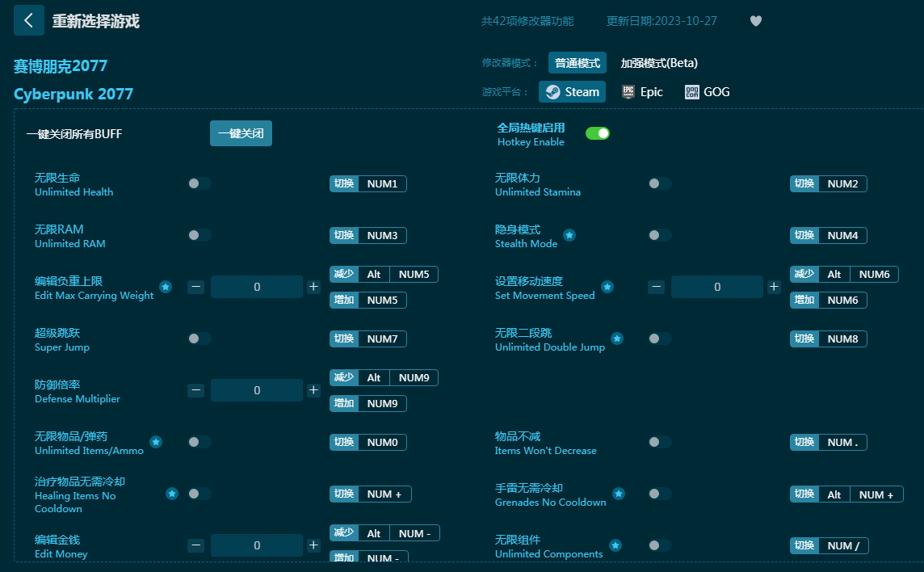Enable Unlimited Stamina toggle

tap(659, 183)
